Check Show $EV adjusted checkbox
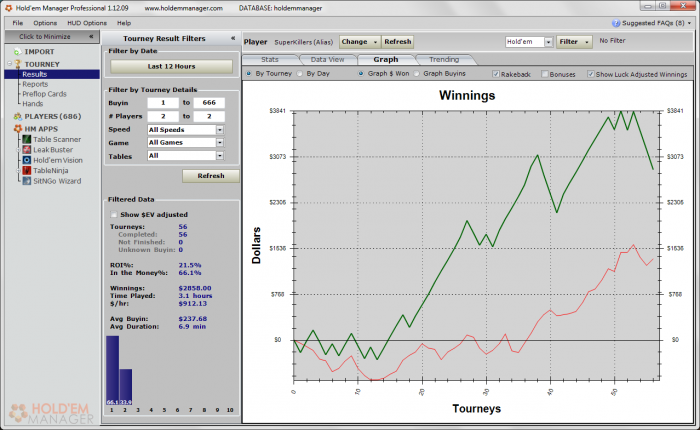This screenshot has height=430, width=700. click(x=114, y=215)
